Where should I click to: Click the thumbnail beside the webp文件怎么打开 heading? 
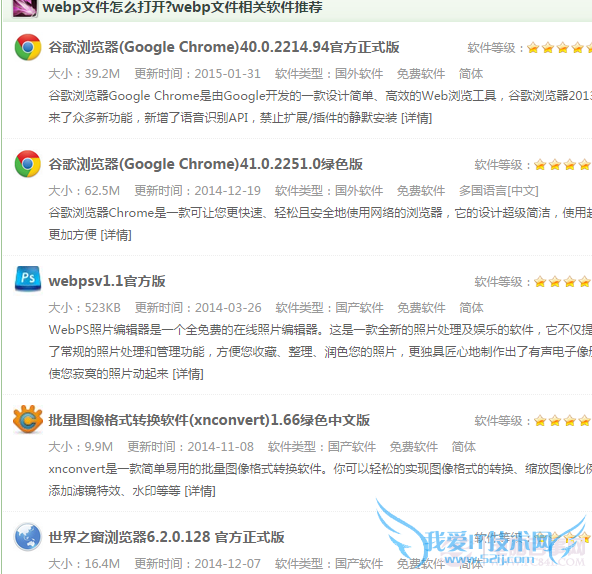click(x=25, y=8)
